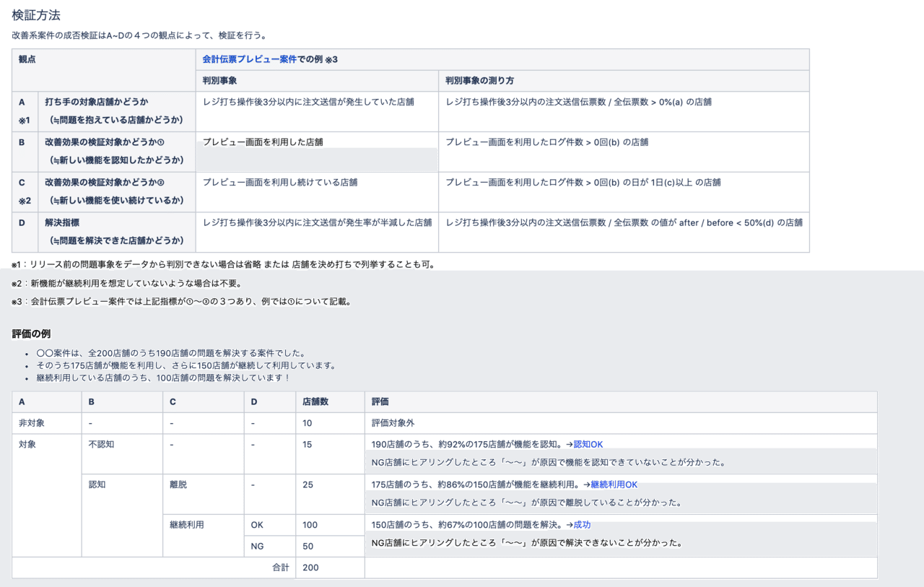Click (≒問題を抱えている店舗かどうか) text

tap(116, 119)
